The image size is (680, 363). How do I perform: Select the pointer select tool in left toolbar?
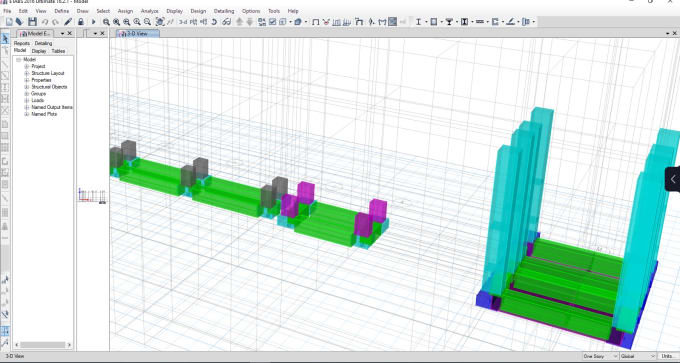[x=5, y=39]
